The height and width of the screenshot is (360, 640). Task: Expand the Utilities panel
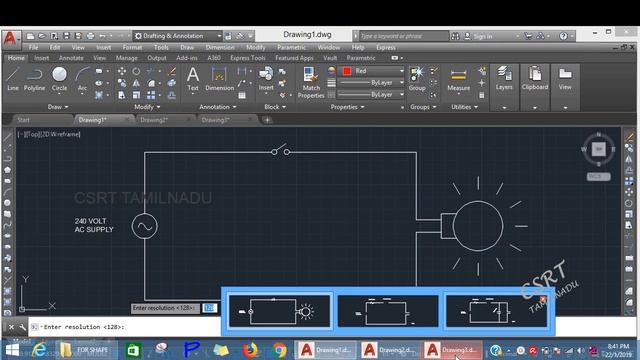464,107
